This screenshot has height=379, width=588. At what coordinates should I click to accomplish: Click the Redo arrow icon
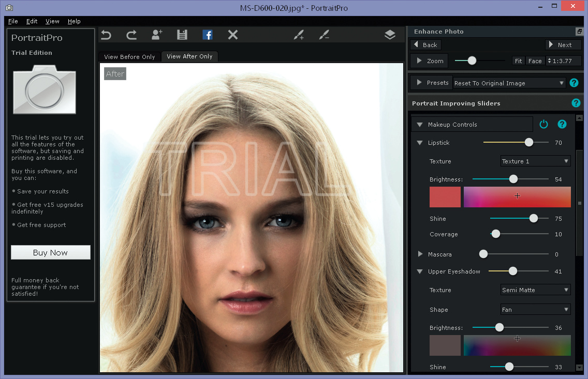(x=131, y=35)
